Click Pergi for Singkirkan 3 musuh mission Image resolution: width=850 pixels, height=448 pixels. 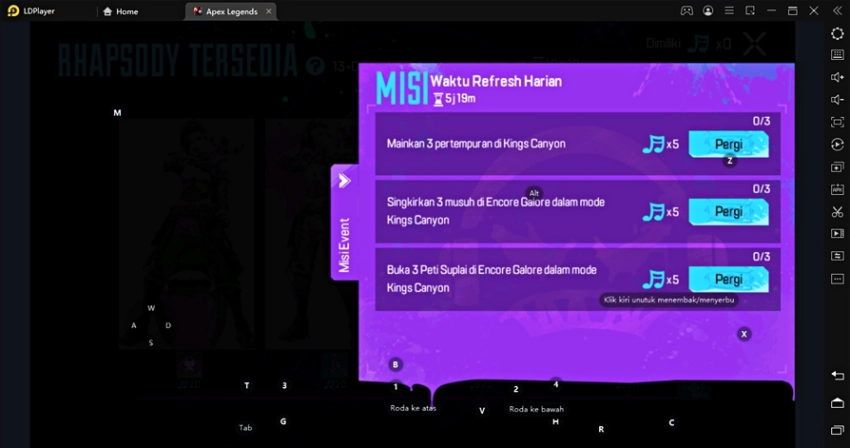tap(729, 212)
